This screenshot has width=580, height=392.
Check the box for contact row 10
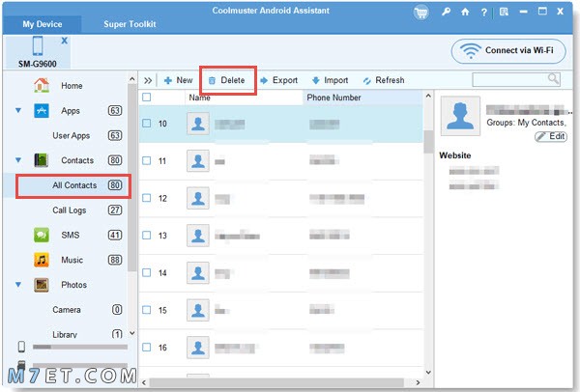click(147, 123)
